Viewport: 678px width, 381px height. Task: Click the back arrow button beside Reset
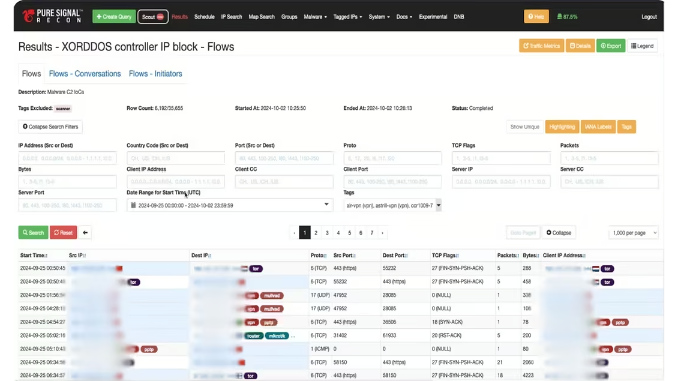point(85,233)
